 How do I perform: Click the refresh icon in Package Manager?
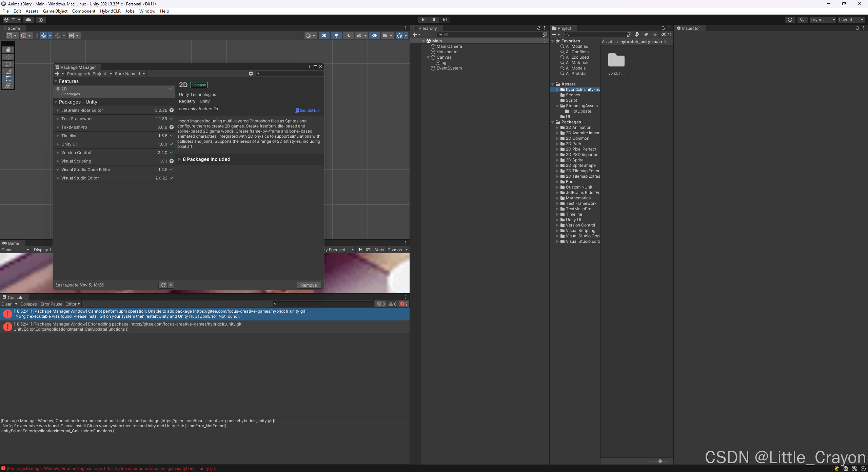click(x=163, y=285)
